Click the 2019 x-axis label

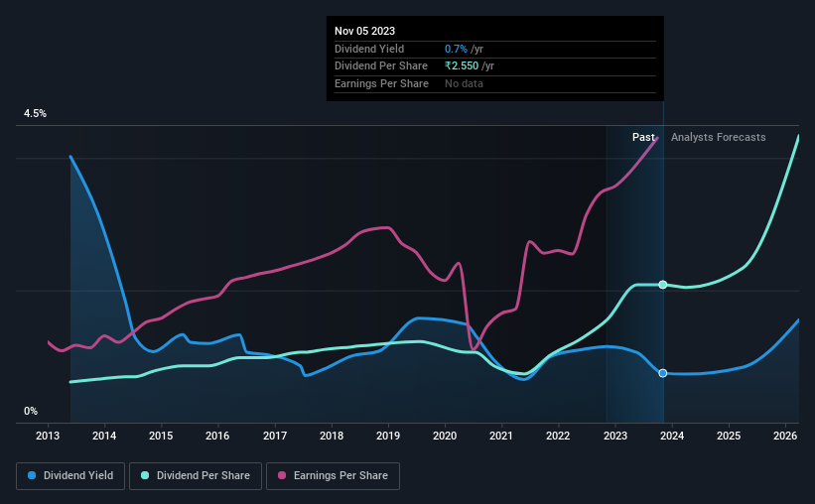pyautogui.click(x=388, y=436)
